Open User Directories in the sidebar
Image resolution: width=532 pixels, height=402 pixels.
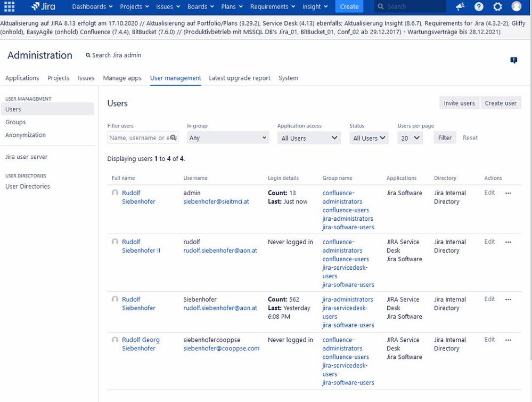[x=28, y=186]
